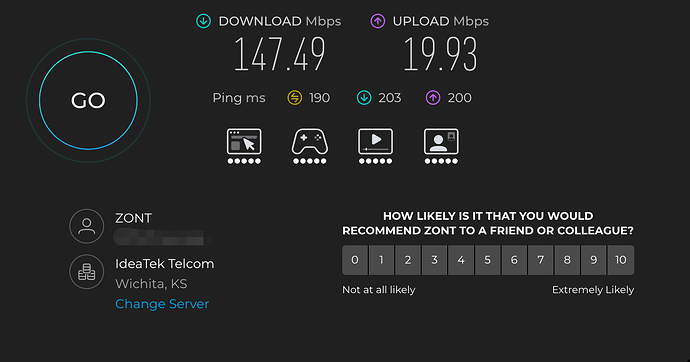Choose rating 8 for ZONT
Screen dimensions: 690x362
[567, 260]
